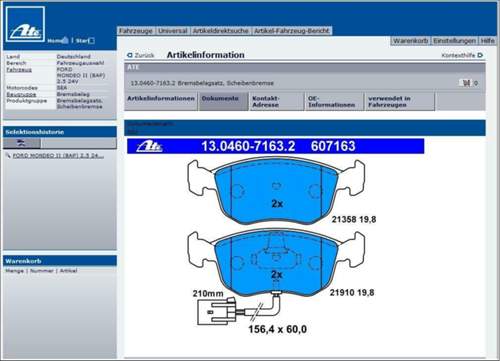Click the Zurück back arrow icon

click(x=130, y=55)
